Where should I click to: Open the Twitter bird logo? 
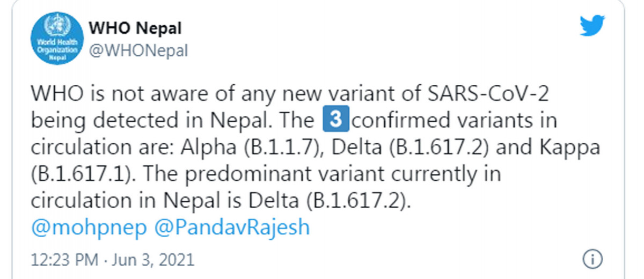point(592,26)
